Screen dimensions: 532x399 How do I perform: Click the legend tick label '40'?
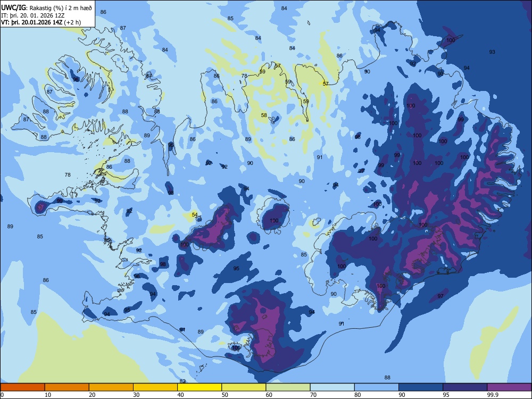[180, 395]
